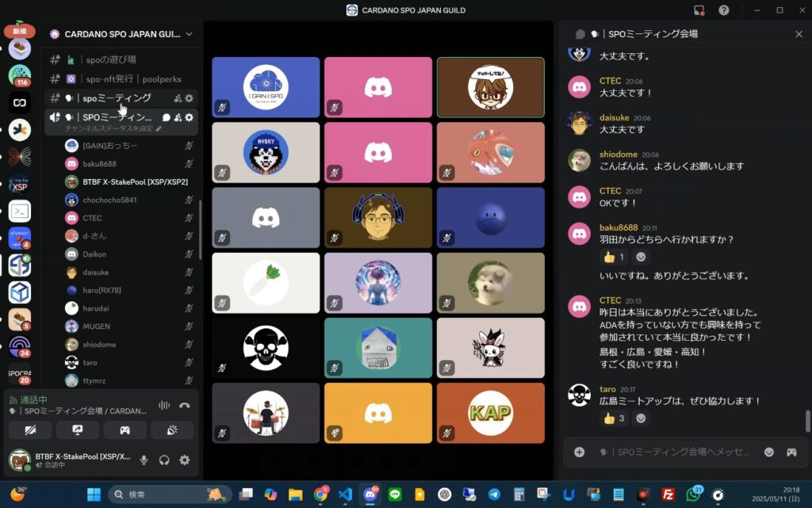Viewport: 812px width, 508px height.
Task: Deafen audio with the headphones button
Action: point(164,460)
